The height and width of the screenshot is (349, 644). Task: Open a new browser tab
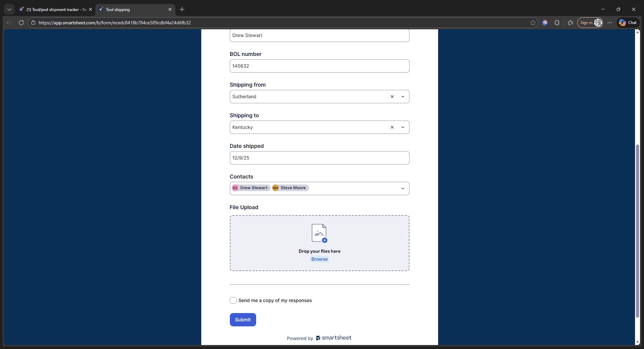182,9
